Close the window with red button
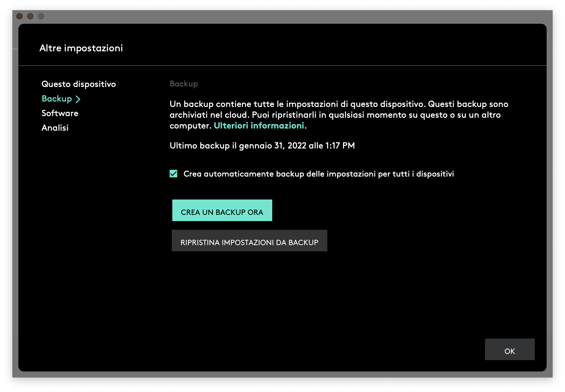The image size is (565, 392). click(19, 16)
